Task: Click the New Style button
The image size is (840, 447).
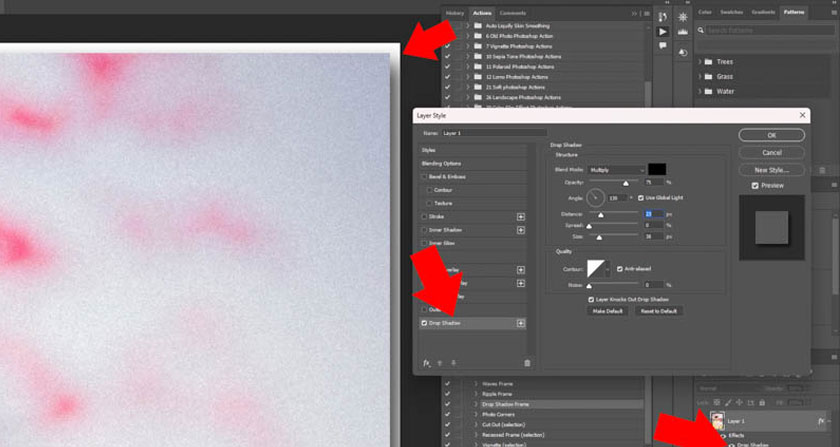Action: pos(771,170)
